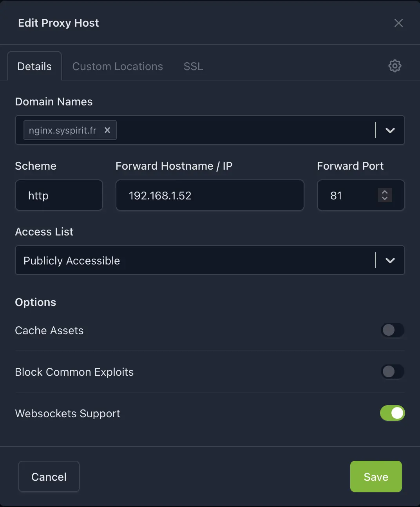Viewport: 420px width, 507px height.
Task: Expand the Domain Names dropdown chevron
Action: [x=390, y=130]
